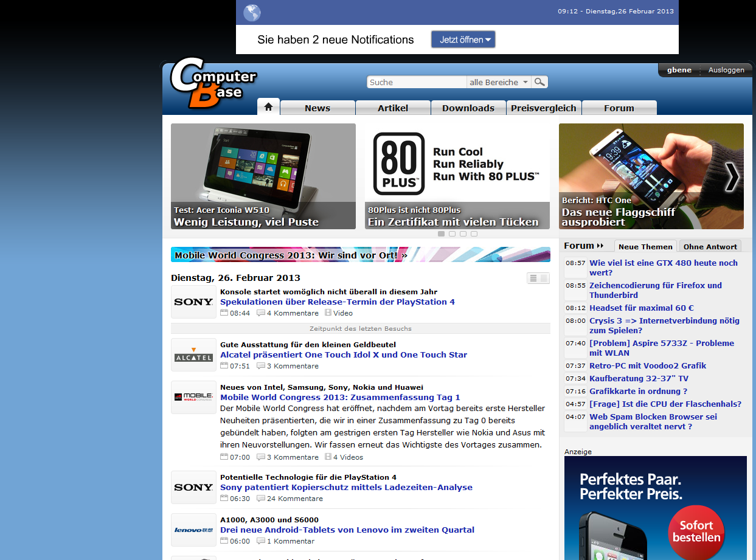Click the calendar icon beside 08:44 timestamp
Screen dimensions: 756x560
point(224,313)
